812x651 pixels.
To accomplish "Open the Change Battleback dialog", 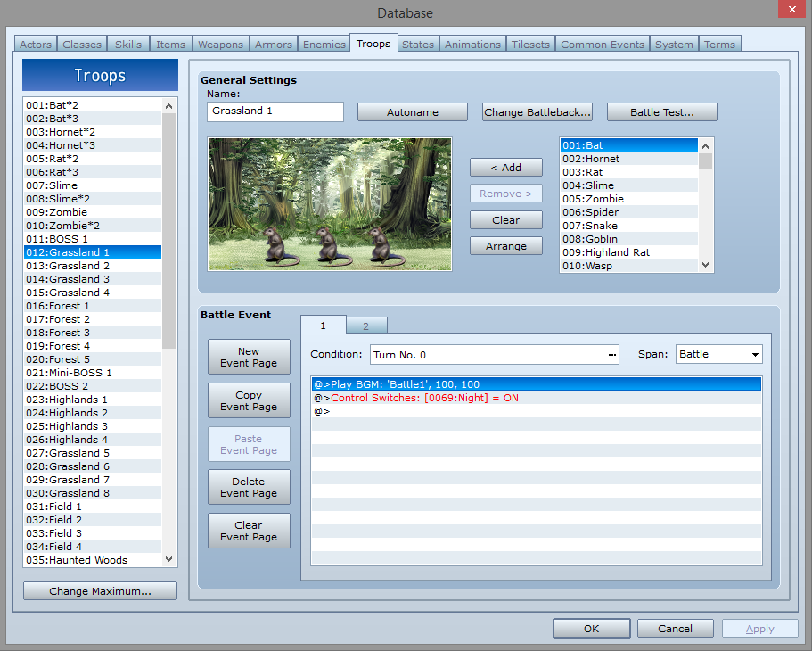I will (537, 111).
